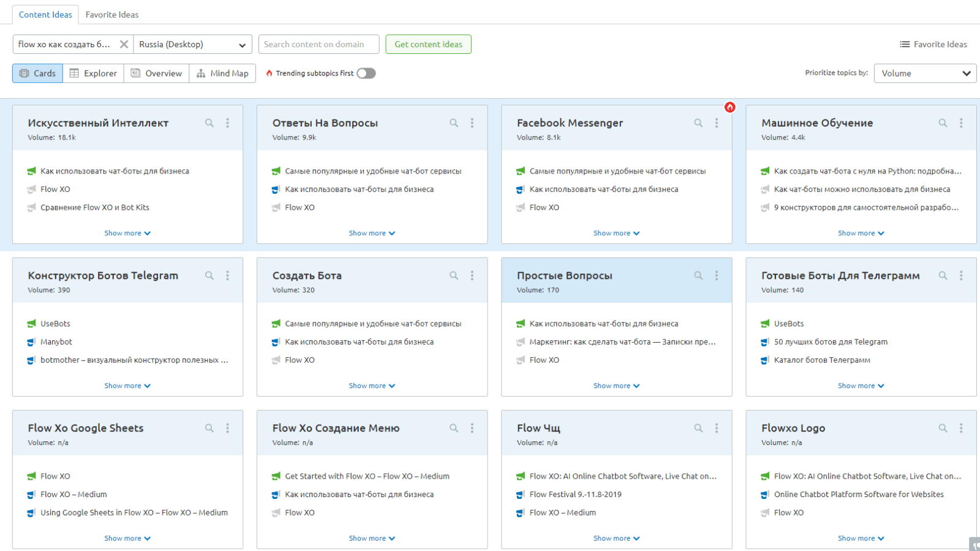Expand Show more on Flow Xo Google Sheets card
The height and width of the screenshot is (551, 980).
127,539
